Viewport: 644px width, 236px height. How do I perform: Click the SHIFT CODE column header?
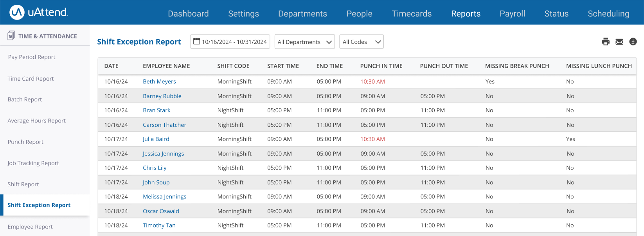[x=233, y=66]
